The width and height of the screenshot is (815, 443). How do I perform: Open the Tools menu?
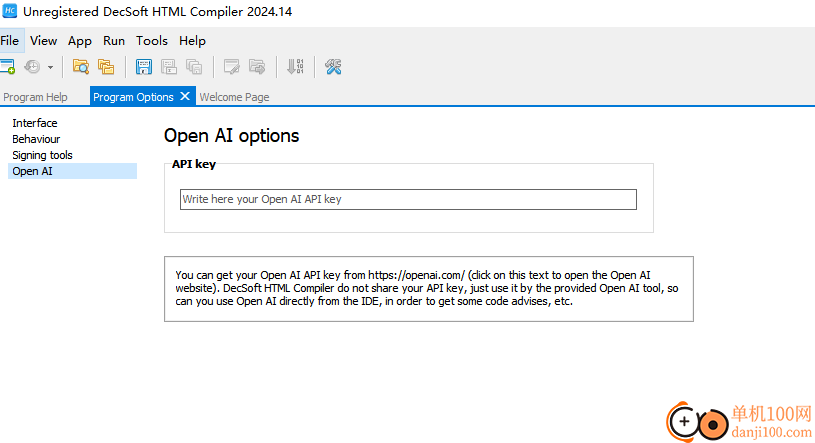pos(152,41)
